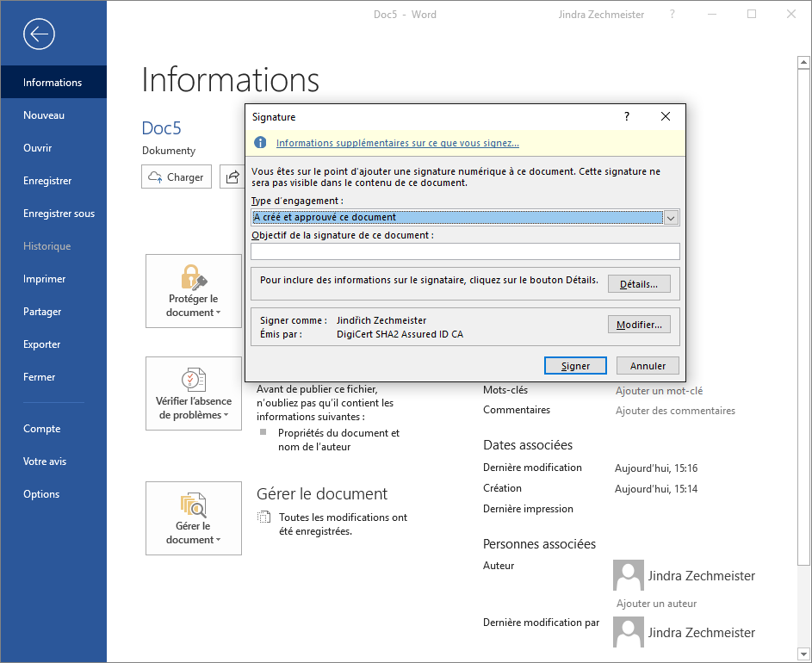This screenshot has height=663, width=812.
Task: Click the back arrow circle icon
Action: [x=39, y=34]
